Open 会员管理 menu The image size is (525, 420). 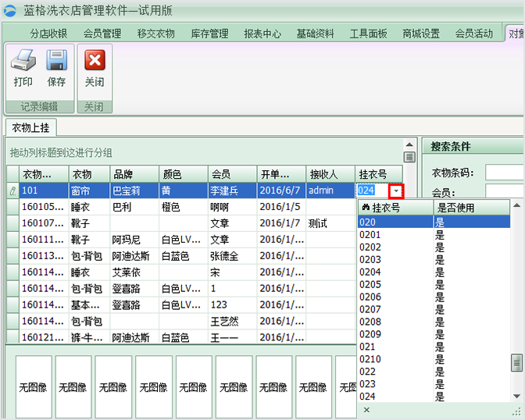102,34
